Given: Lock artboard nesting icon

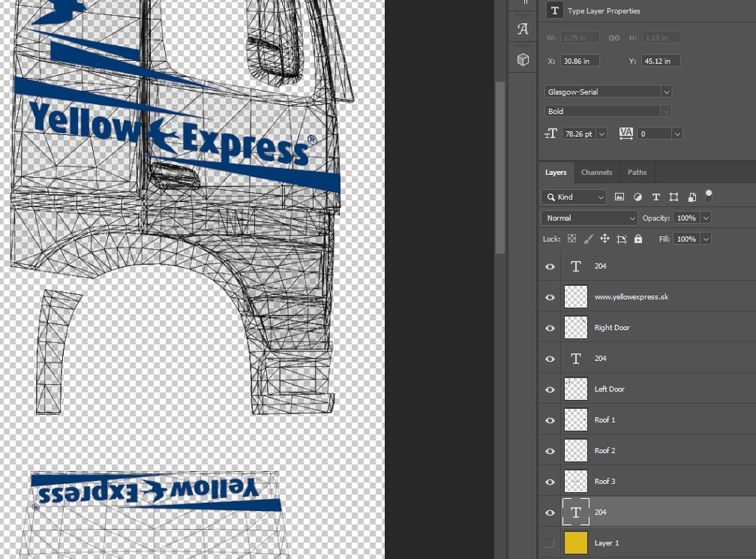Looking at the screenshot, I should point(622,239).
